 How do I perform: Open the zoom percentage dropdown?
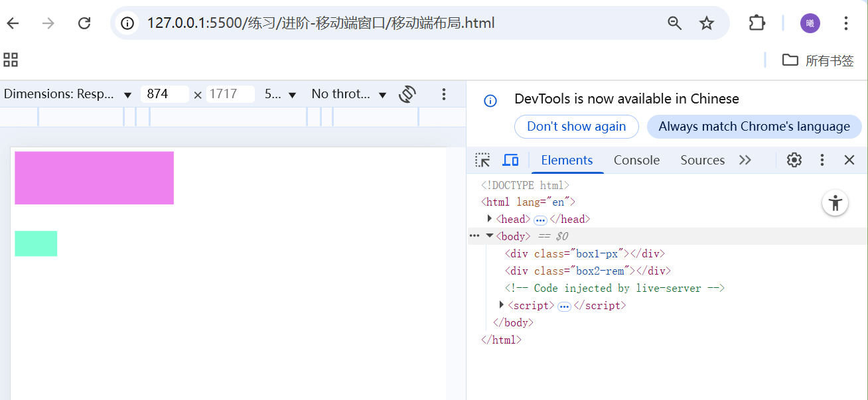[280, 94]
